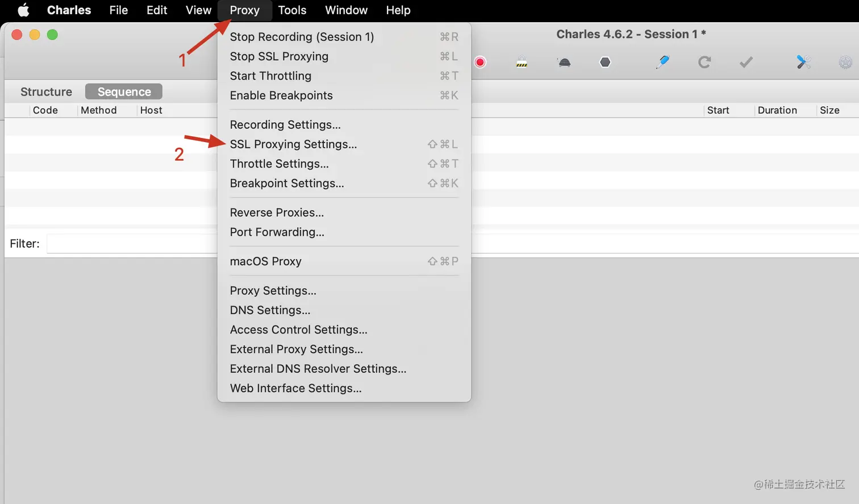
Task: Close the Charles window with red button
Action: 17,35
